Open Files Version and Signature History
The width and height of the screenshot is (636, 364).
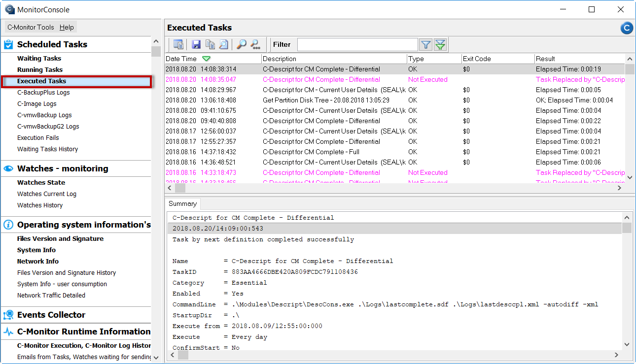click(67, 272)
